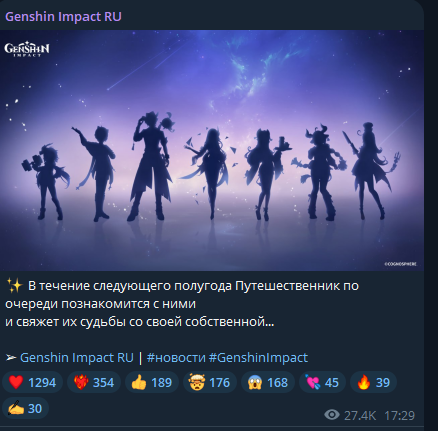Open the Genshin Impact RU channel name header
This screenshot has width=438, height=431.
tap(63, 17)
